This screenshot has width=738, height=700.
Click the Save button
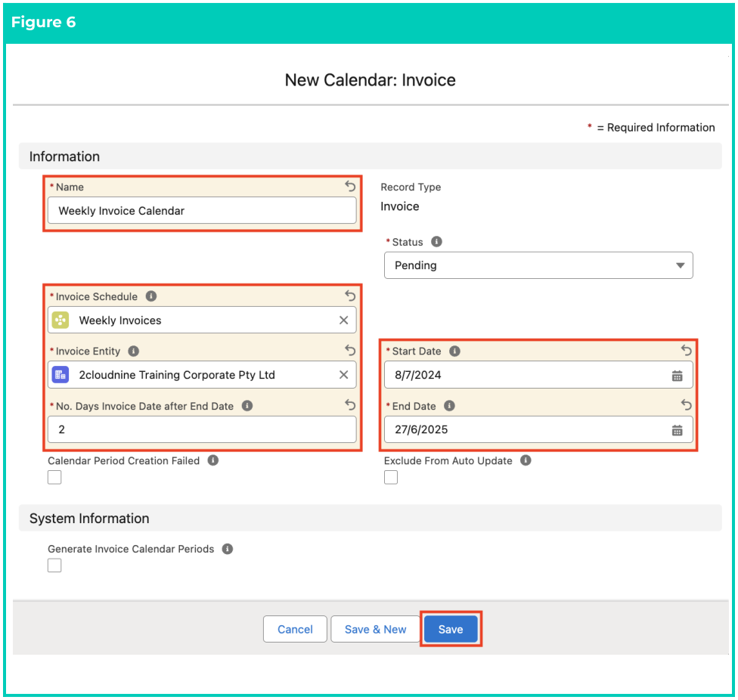[451, 629]
